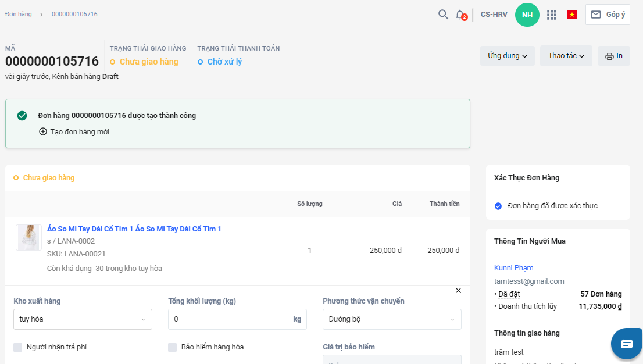Viewport: 643px width, 364px height.
Task: Open the chat support bubble
Action: (x=627, y=344)
